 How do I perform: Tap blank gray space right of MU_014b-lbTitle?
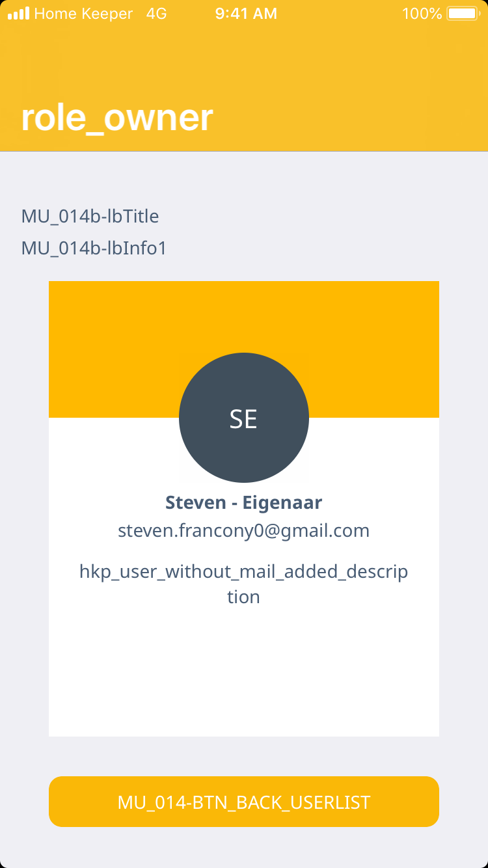pyautogui.click(x=325, y=216)
